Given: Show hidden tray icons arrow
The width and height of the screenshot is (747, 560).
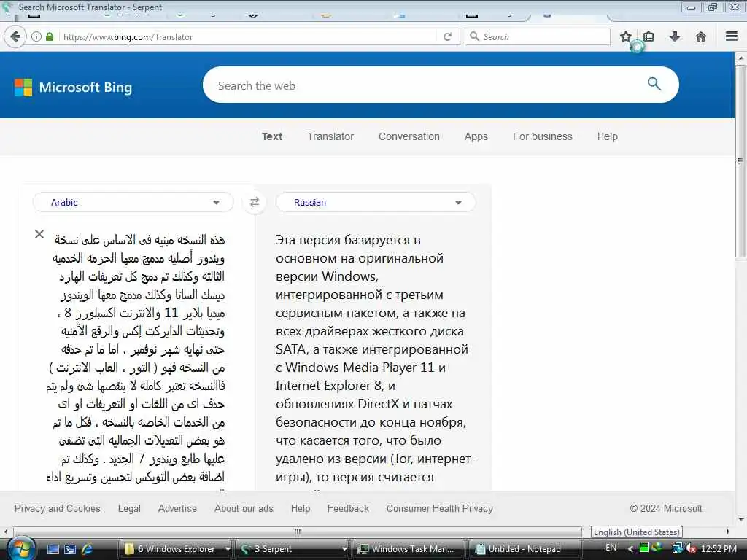Looking at the screenshot, I should click(x=630, y=548).
